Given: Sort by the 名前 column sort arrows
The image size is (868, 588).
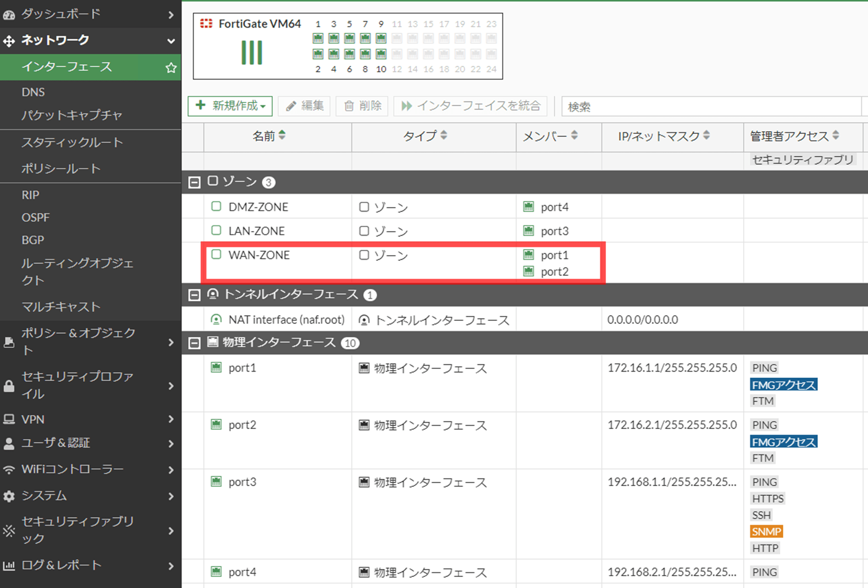Looking at the screenshot, I should click(282, 135).
